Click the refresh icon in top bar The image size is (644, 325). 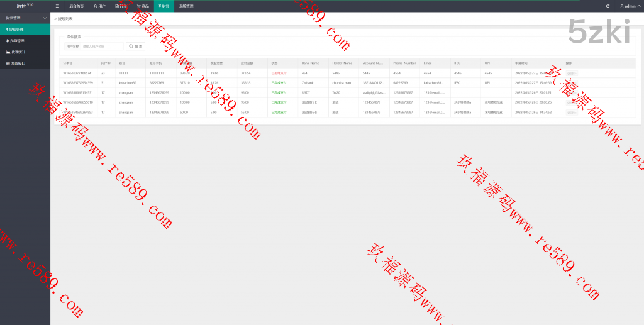[608, 6]
